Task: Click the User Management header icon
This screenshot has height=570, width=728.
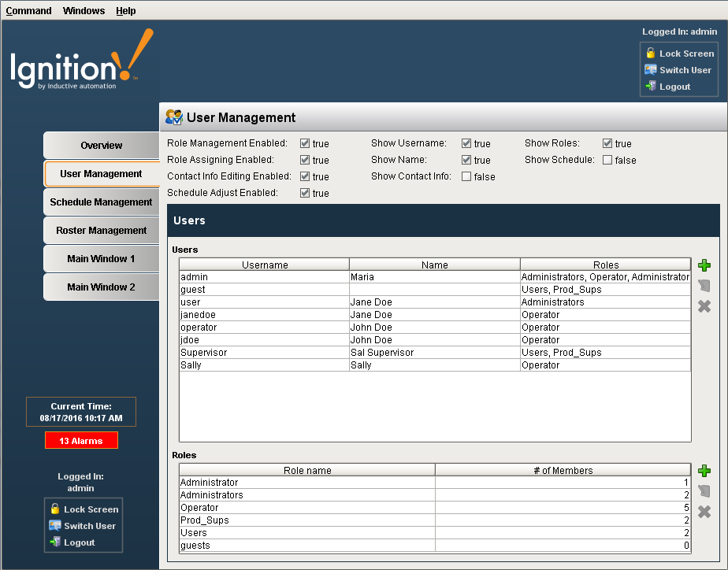Action: click(x=173, y=117)
